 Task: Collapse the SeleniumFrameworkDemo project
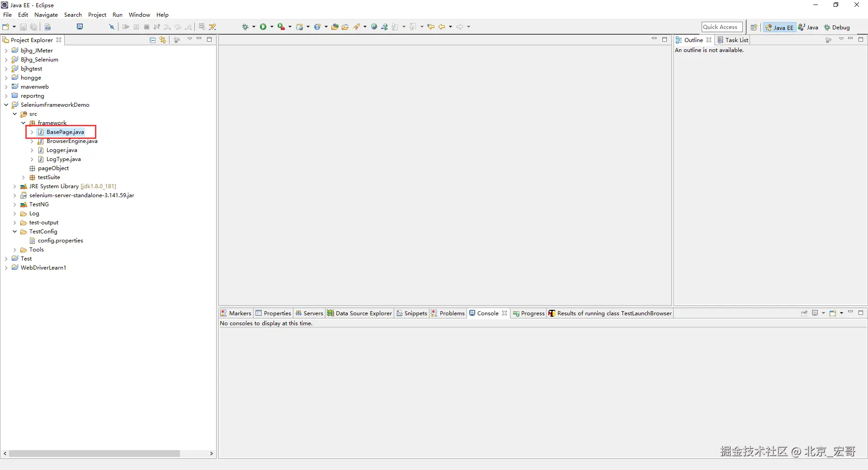click(6, 105)
